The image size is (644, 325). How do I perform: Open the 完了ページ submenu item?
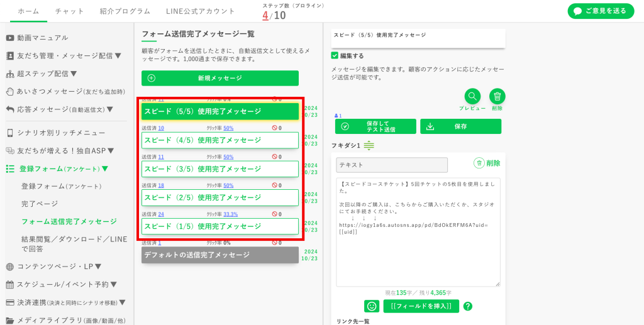coord(40,204)
